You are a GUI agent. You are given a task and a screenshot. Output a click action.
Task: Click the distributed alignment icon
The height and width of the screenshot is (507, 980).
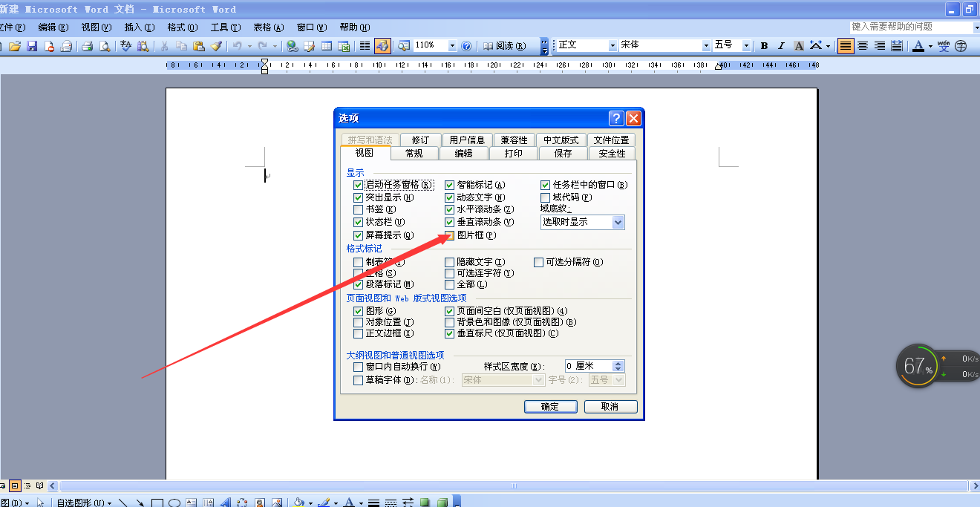[897, 46]
